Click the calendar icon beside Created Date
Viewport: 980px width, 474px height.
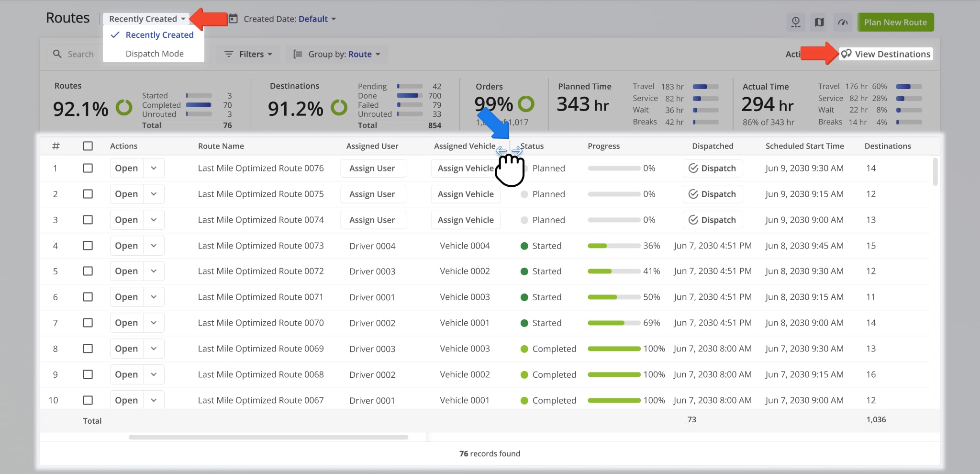pos(233,18)
